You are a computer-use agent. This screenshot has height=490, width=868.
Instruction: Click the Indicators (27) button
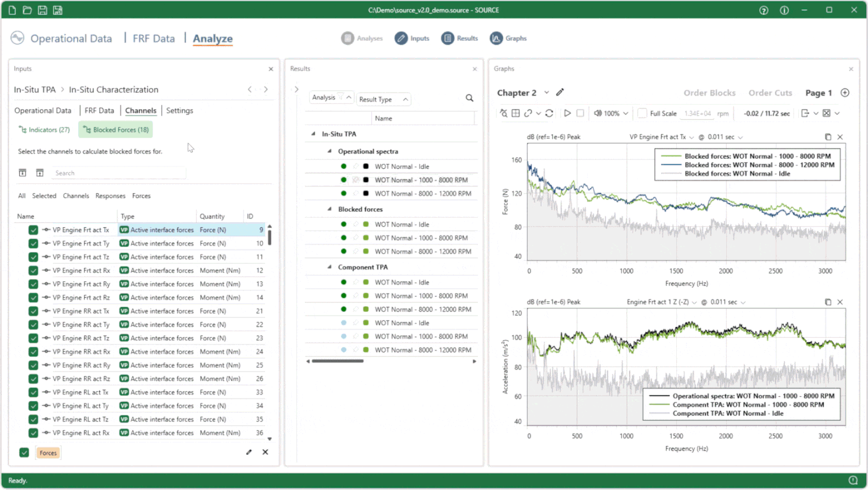(44, 130)
